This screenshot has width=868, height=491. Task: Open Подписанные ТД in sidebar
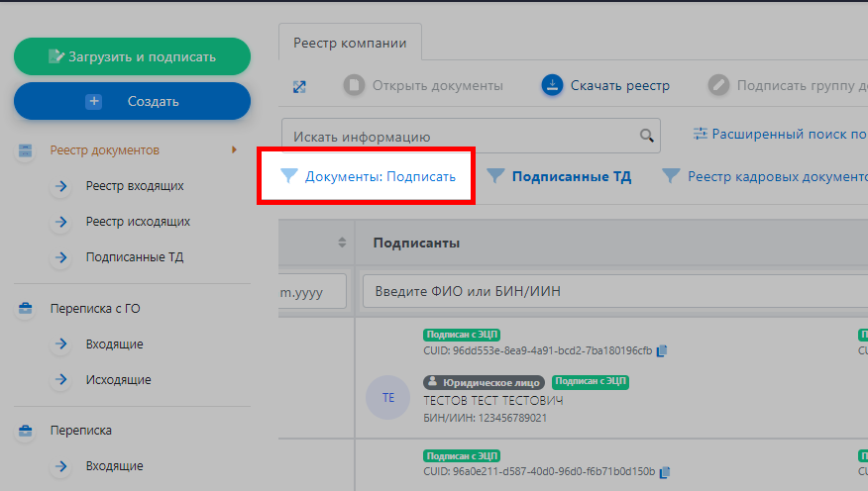point(135,257)
